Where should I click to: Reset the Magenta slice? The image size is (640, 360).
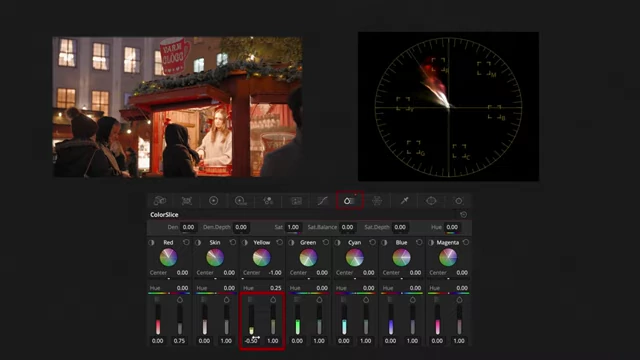466,242
